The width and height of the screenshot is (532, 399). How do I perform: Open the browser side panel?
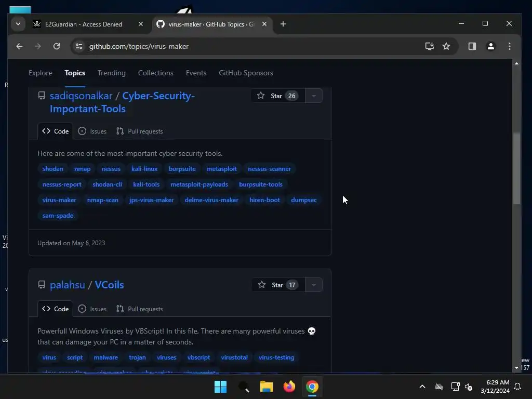click(x=472, y=46)
